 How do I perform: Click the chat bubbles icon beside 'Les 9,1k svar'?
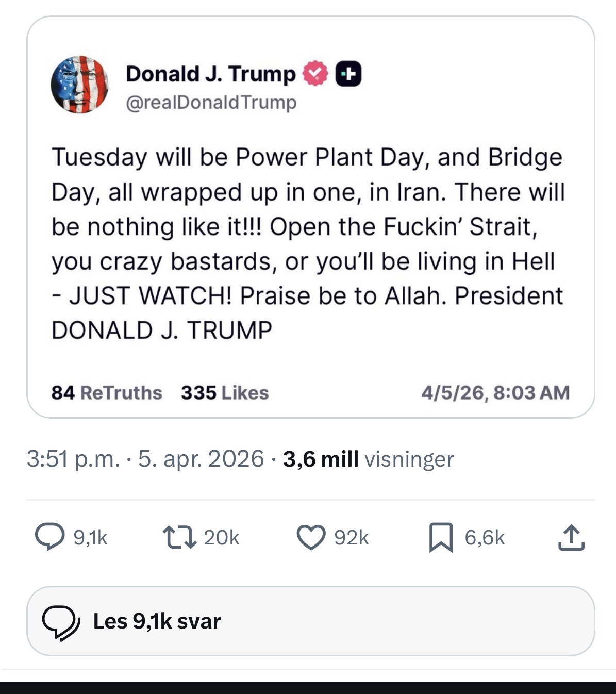tap(61, 622)
